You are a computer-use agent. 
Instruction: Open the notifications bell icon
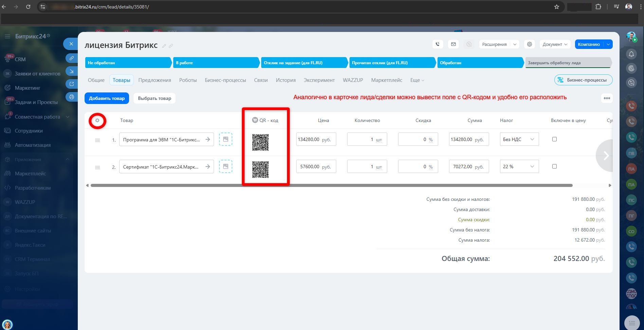tap(631, 54)
